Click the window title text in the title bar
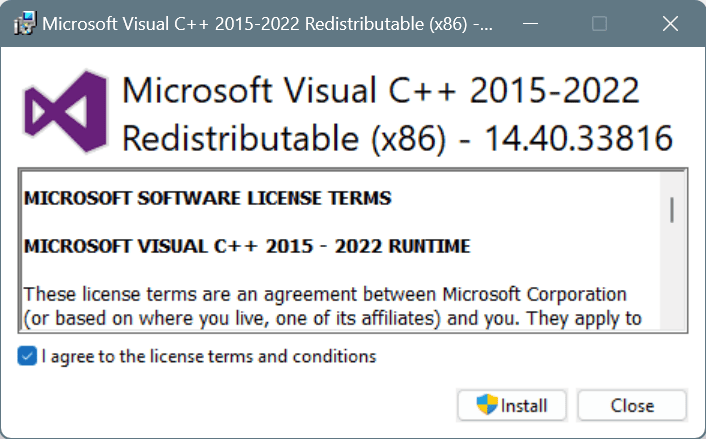Screen dimensions: 706x439 point(267,23)
